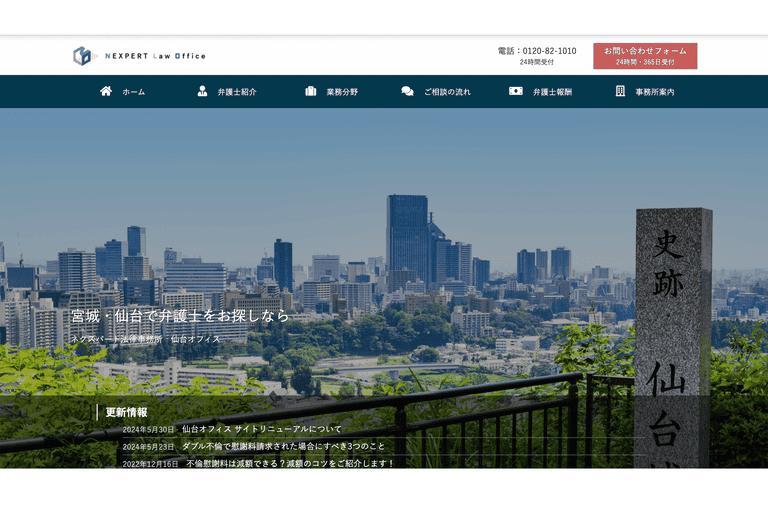Click the phone number 0120-82-1010
768x512 pixels.
coord(549,51)
